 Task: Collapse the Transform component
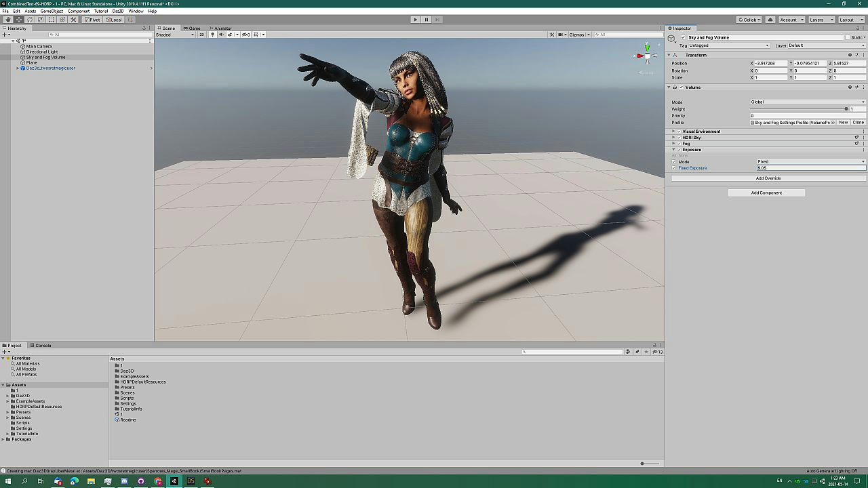669,55
